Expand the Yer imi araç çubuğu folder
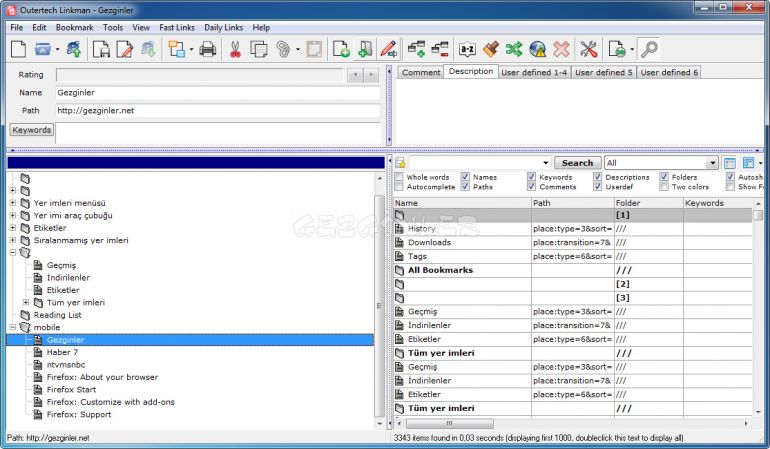Viewport: 770px width, 449px height. click(13, 215)
